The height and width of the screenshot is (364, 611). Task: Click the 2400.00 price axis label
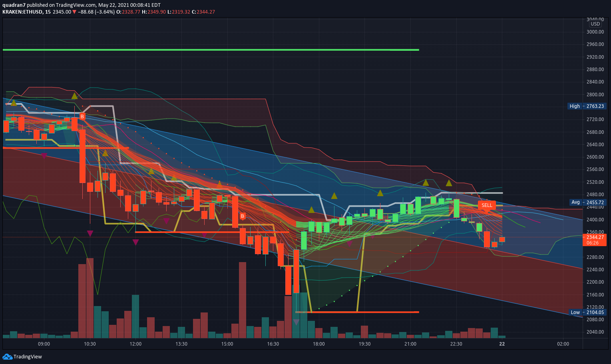(x=595, y=220)
